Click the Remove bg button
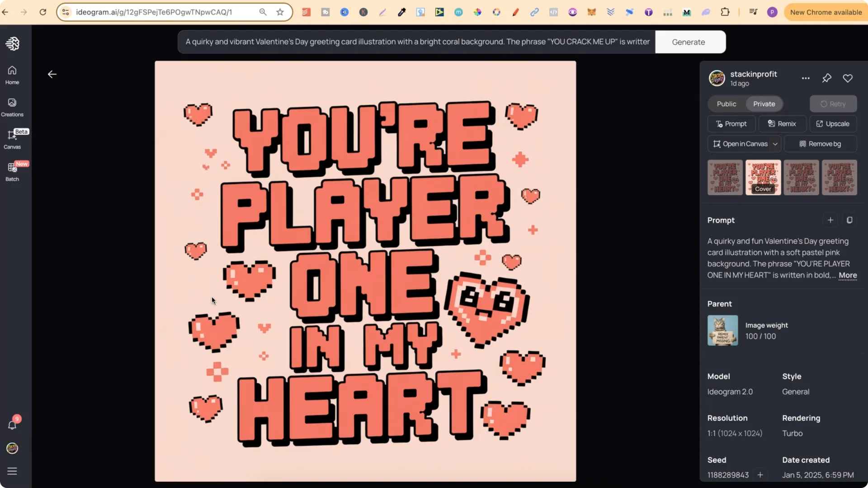Viewport: 868px width, 488px height. [x=821, y=144]
